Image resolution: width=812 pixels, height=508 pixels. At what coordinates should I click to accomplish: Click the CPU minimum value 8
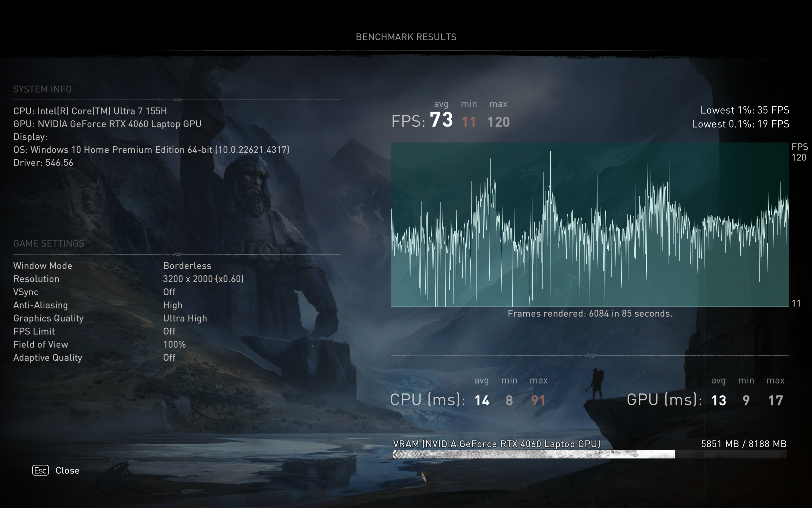click(509, 401)
